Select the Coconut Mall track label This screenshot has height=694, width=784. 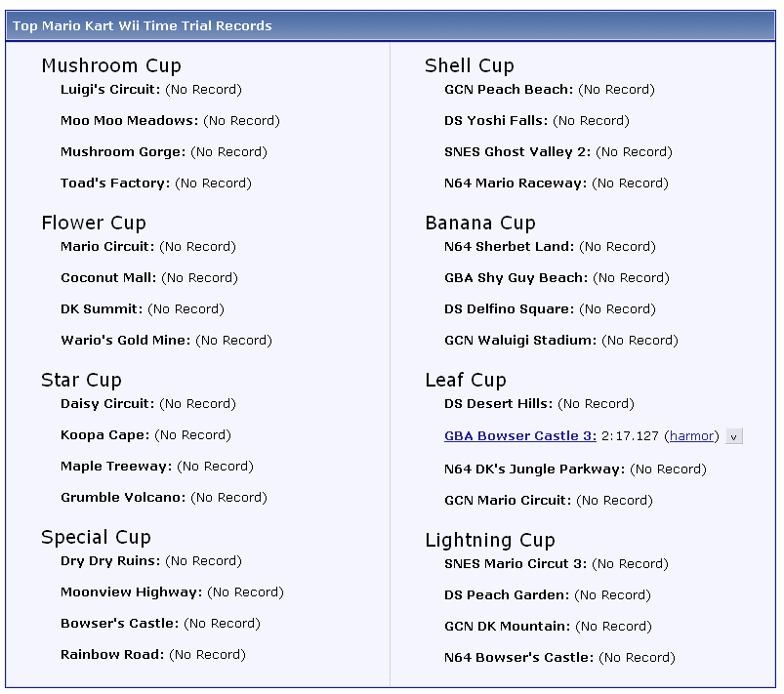point(107,278)
